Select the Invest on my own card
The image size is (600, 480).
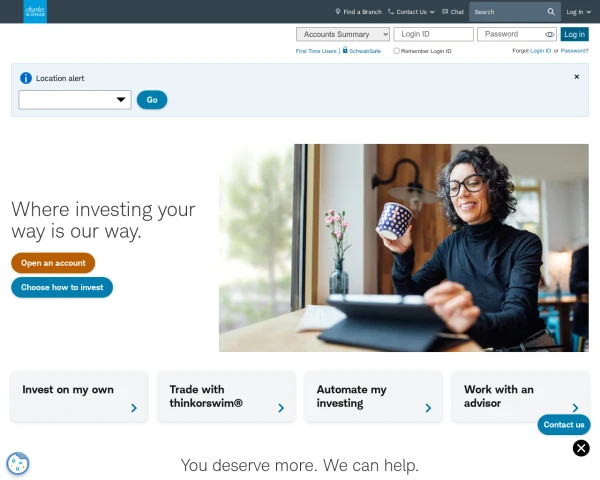pyautogui.click(x=79, y=397)
